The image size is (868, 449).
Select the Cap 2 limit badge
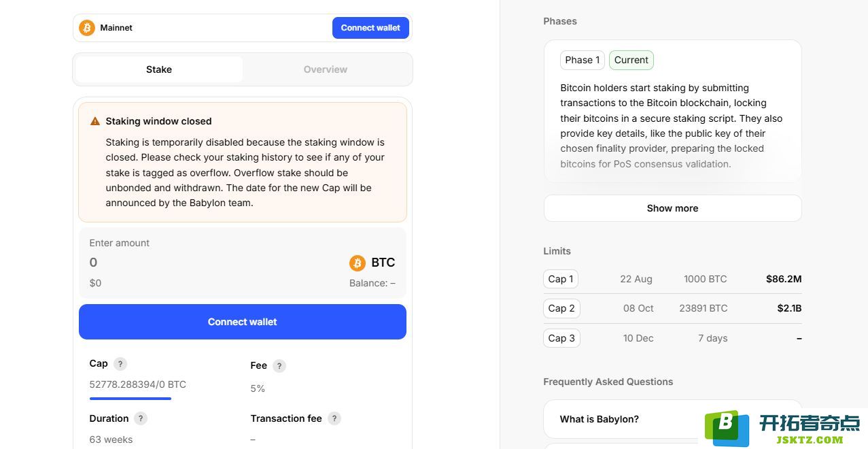[x=561, y=308]
